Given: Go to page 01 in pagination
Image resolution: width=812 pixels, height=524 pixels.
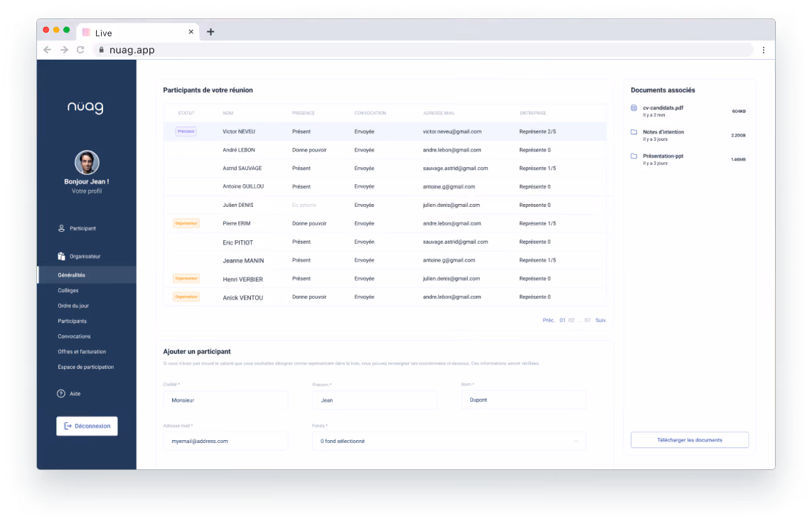Looking at the screenshot, I should (x=562, y=321).
